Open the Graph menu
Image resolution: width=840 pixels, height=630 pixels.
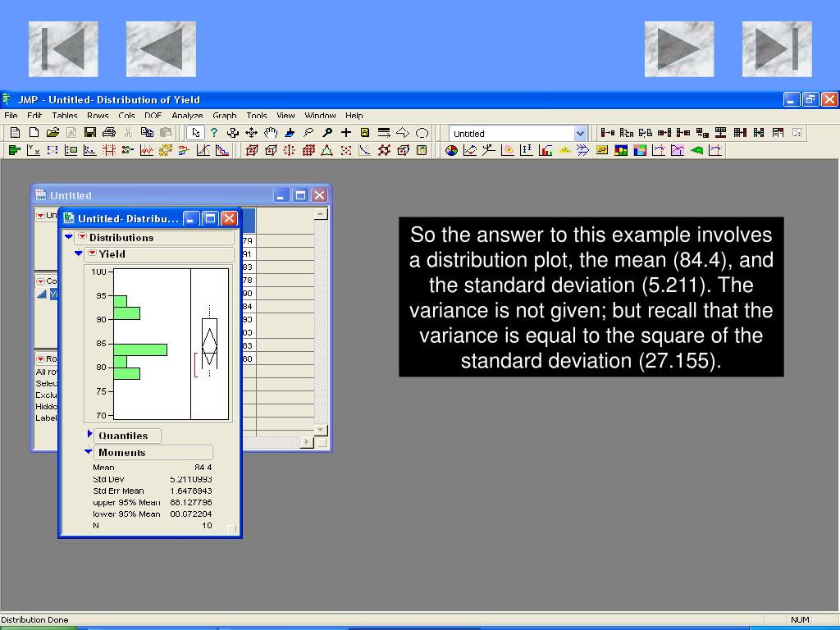(x=225, y=115)
